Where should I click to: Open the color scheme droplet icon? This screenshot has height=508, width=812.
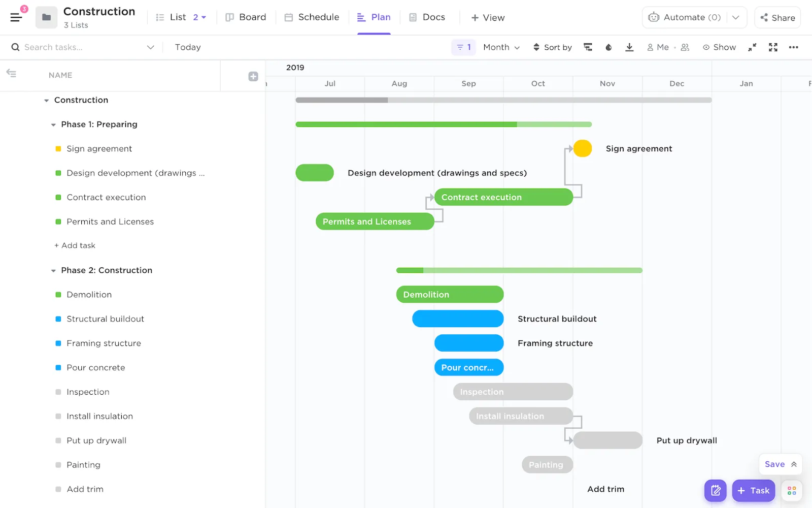click(x=608, y=47)
